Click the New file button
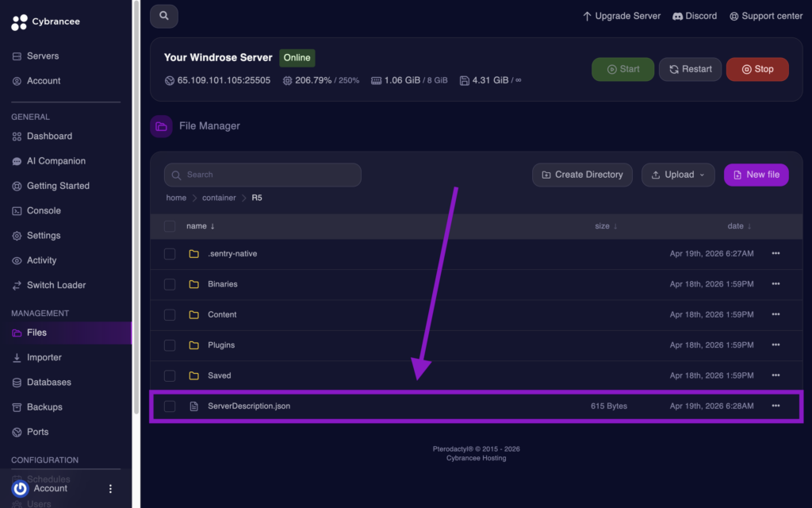Screen dimensions: 812x508 coord(756,175)
